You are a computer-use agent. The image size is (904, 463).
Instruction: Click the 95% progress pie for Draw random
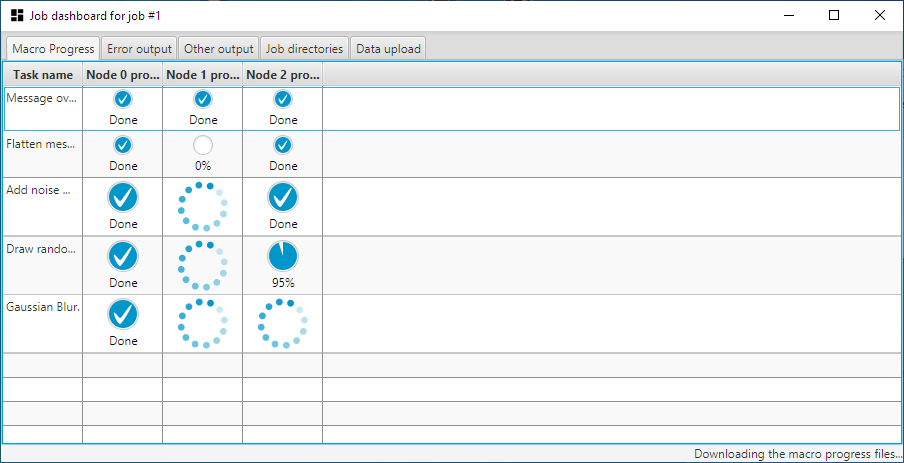[283, 256]
